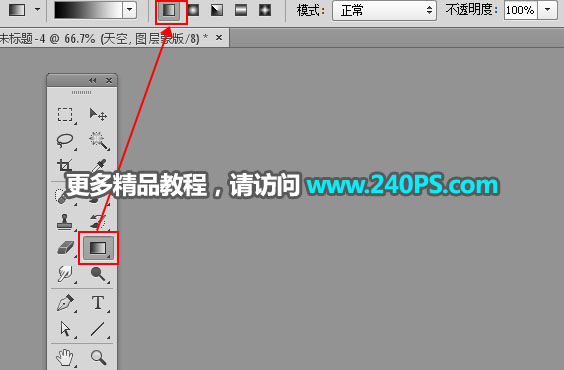Screen dimensions: 564x370
Task: Select the Move tool
Action: (98, 115)
